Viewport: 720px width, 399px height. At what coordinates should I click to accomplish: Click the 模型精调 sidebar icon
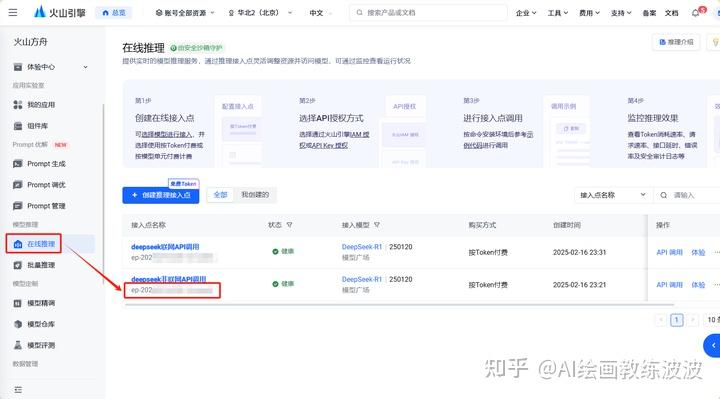[x=18, y=303]
